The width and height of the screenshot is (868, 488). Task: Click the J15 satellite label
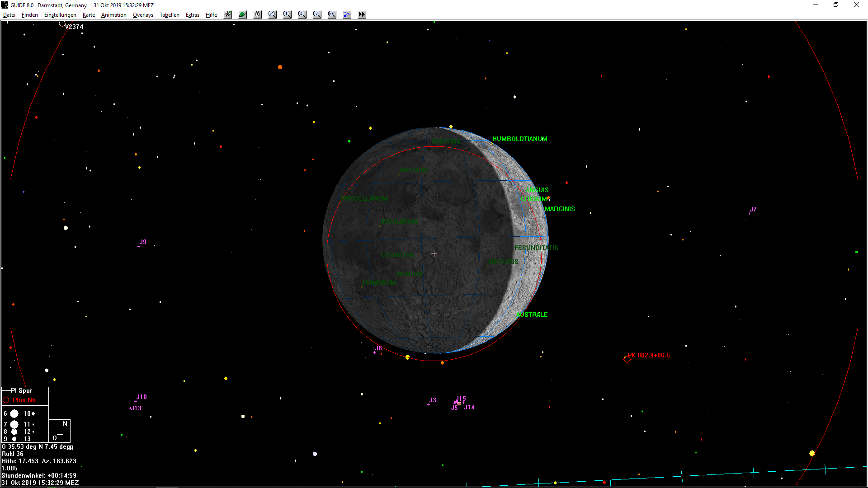tap(461, 399)
